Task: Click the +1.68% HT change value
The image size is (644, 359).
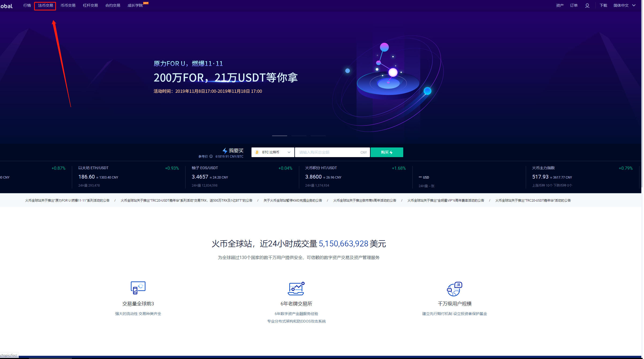Action: tap(399, 168)
